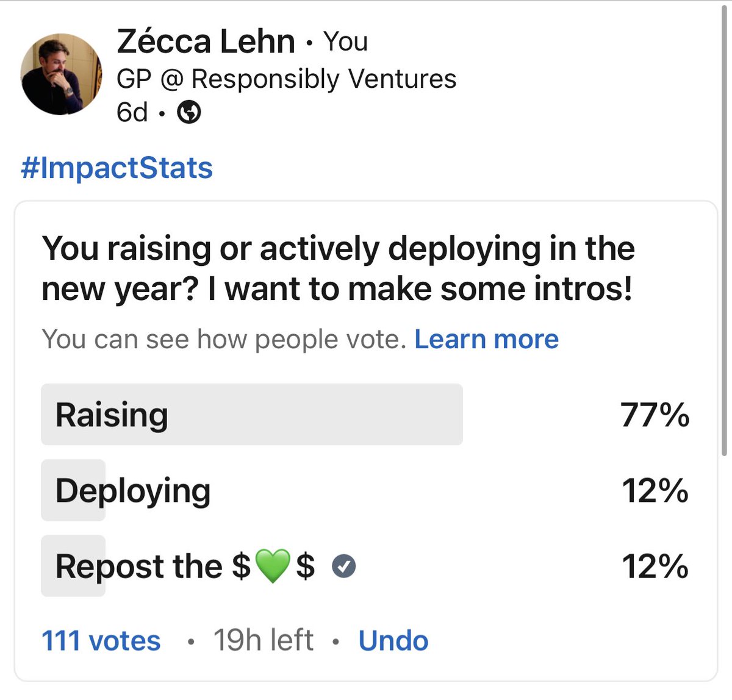
Task: Click the Raising progress bar fill
Action: [252, 415]
